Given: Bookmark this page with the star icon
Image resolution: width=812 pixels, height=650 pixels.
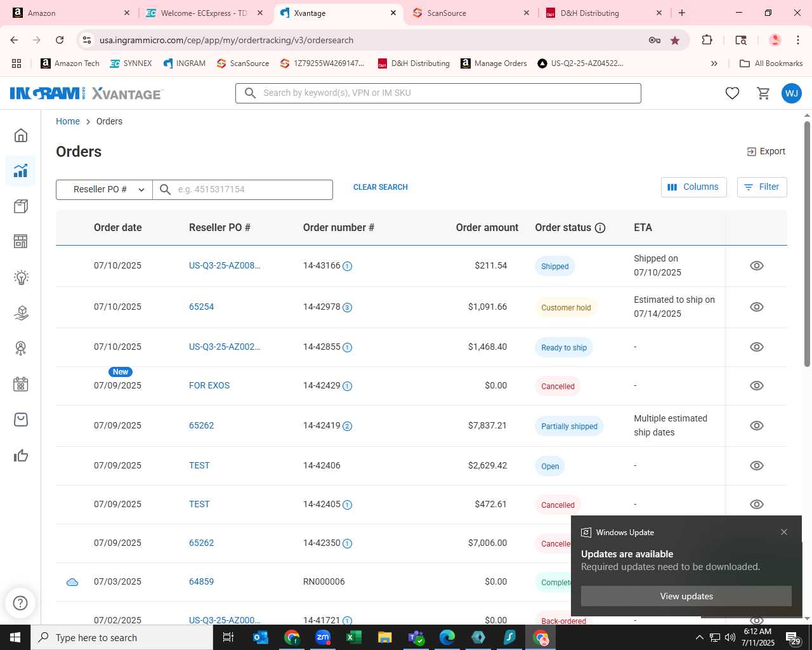Looking at the screenshot, I should [675, 40].
